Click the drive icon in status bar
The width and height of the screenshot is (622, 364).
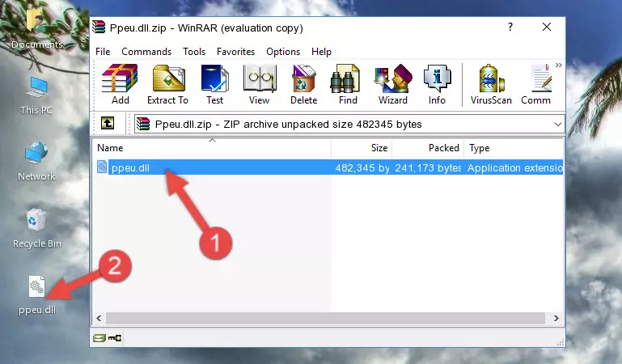[99, 338]
